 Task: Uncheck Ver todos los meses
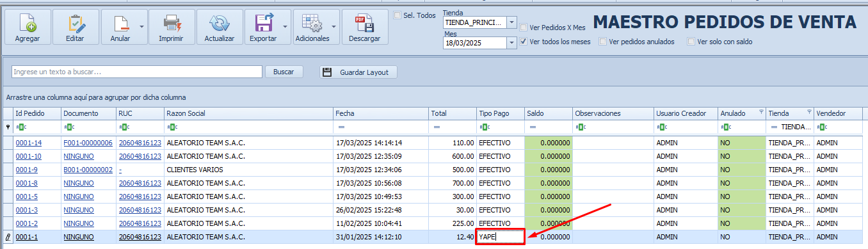(x=524, y=42)
